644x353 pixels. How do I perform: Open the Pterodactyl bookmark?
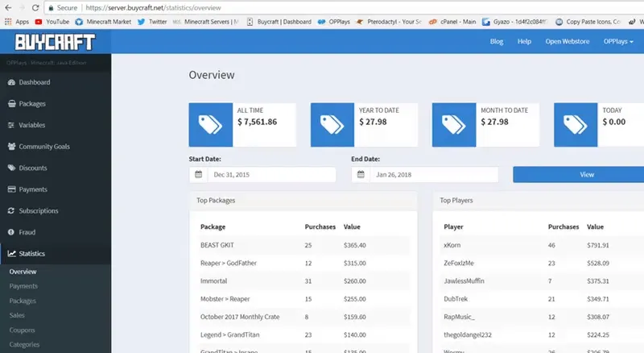(389, 22)
